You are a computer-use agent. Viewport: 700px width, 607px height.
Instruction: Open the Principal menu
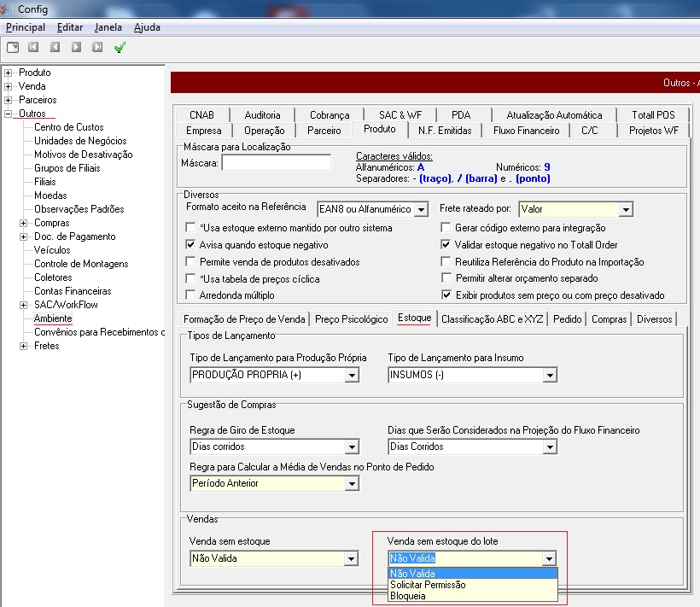[26, 27]
